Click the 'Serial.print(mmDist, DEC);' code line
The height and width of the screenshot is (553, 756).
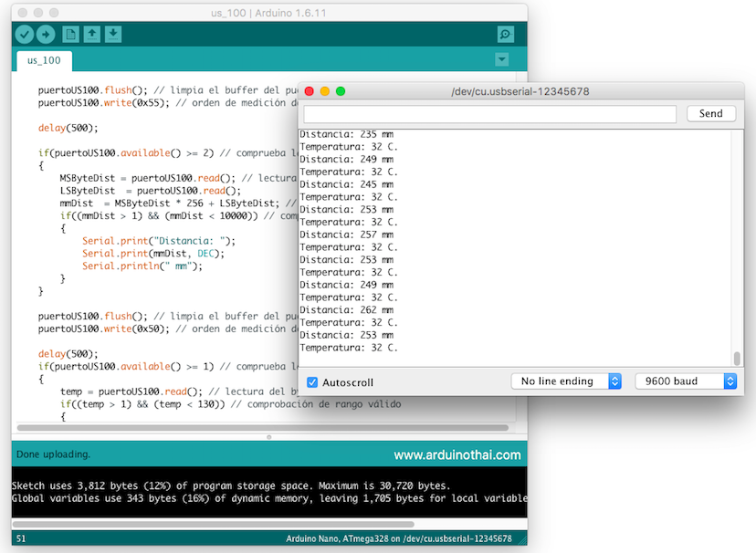[152, 254]
